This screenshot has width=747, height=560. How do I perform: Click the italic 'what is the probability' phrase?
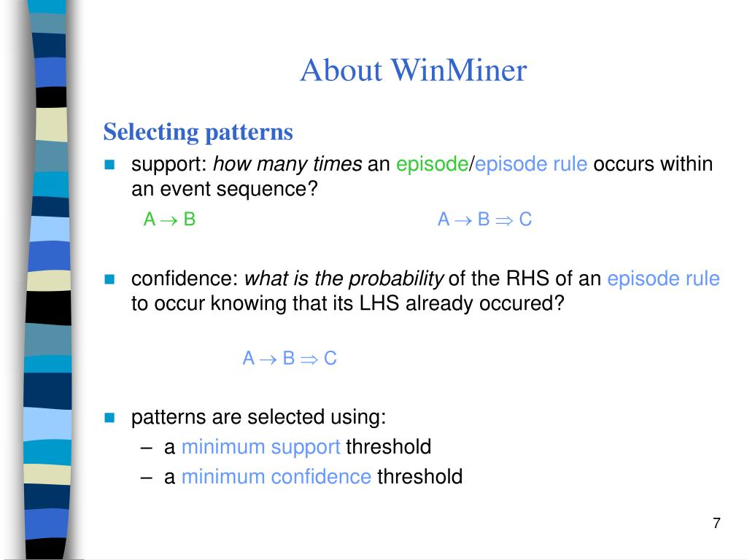tap(344, 279)
